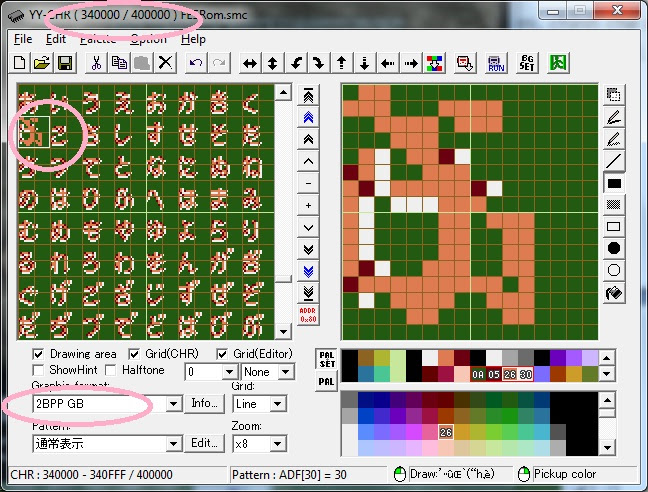Save file with the floppy disk icon
Image resolution: width=648 pixels, height=492 pixels.
tap(65, 63)
